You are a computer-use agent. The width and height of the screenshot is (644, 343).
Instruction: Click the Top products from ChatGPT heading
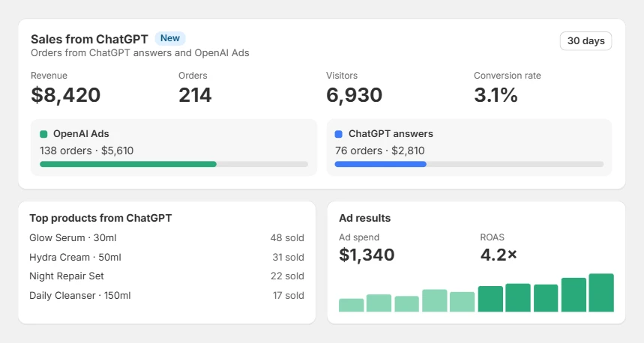(x=100, y=218)
